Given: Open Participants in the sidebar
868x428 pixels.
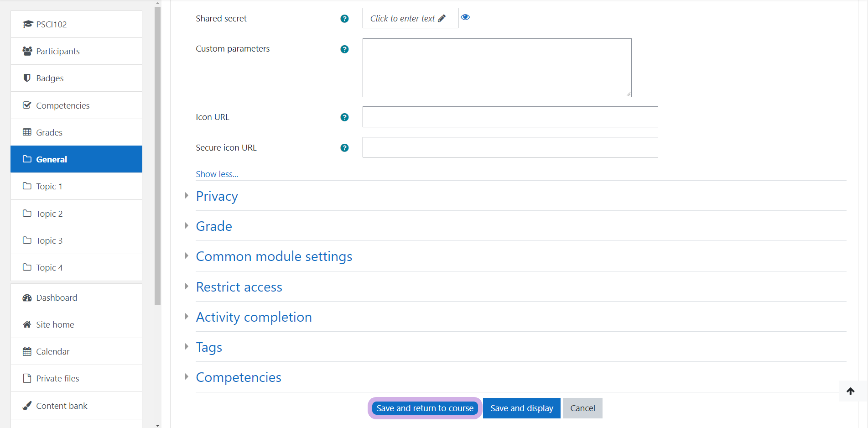Looking at the screenshot, I should [58, 52].
